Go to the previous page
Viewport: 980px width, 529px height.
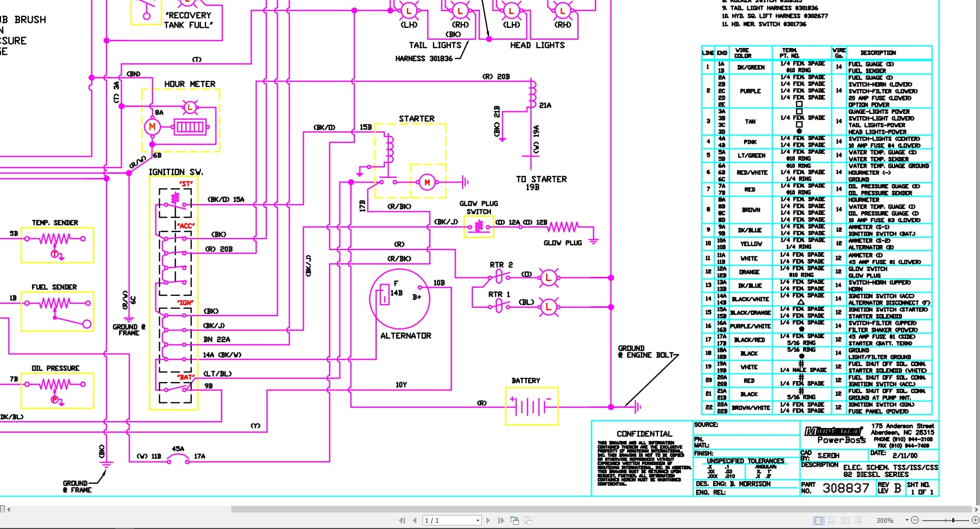coord(414,520)
